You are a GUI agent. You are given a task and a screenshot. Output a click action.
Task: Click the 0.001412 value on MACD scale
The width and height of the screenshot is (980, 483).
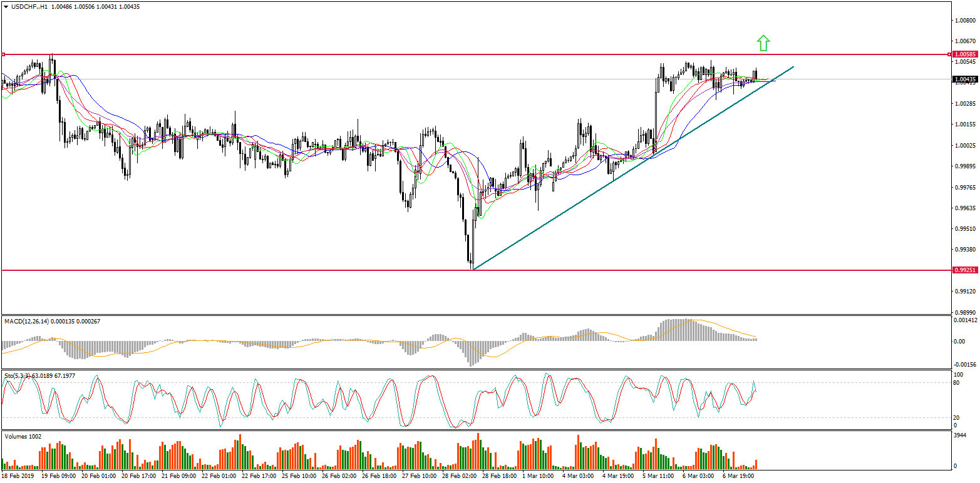pyautogui.click(x=965, y=320)
